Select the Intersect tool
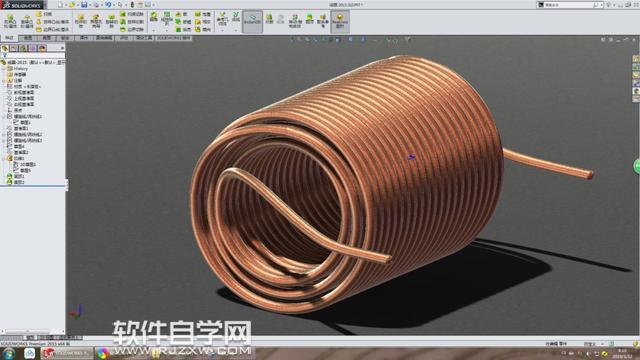Image resolution: width=640 pixels, height=360 pixels. click(203, 22)
